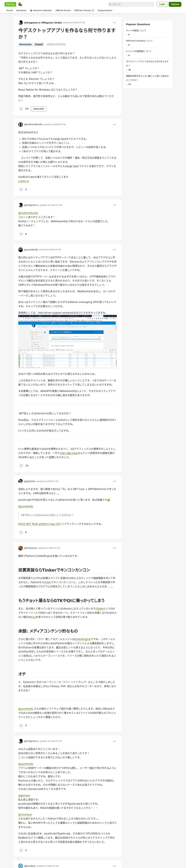Like manzyun's comment

21,726
